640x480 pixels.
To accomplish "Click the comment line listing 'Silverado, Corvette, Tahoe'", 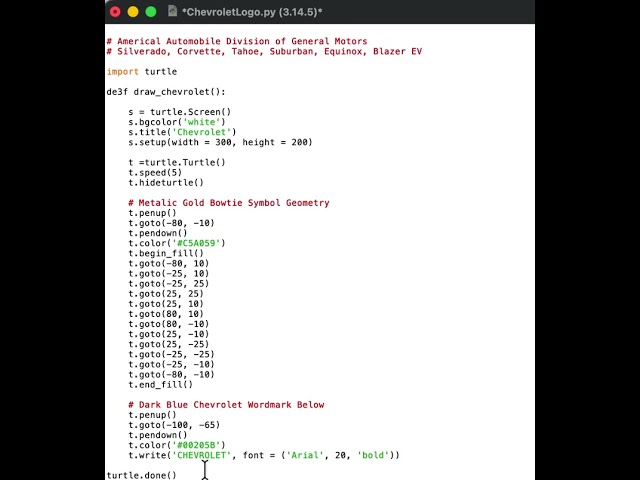I will 264,51.
